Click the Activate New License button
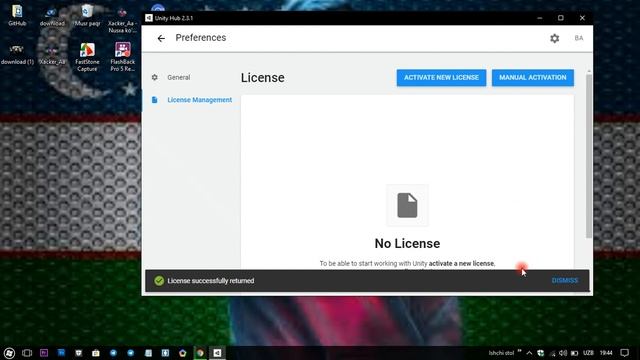 tap(441, 78)
